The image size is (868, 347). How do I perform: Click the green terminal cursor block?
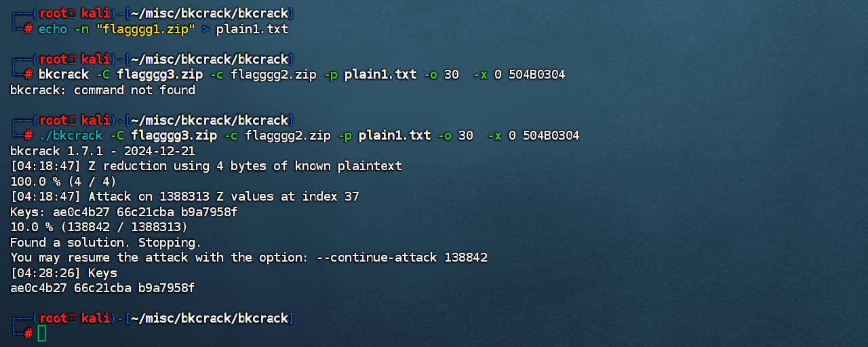(x=42, y=333)
